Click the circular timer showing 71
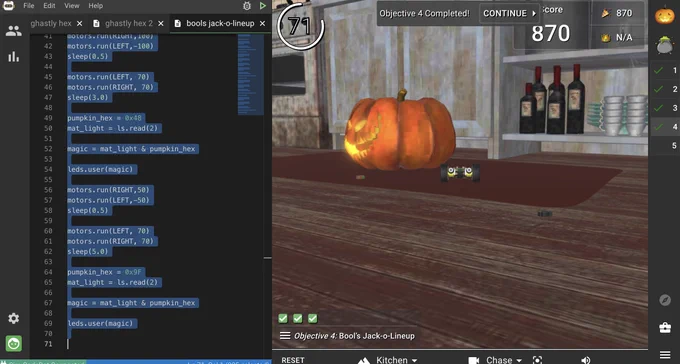Image resolution: width=680 pixels, height=364 pixels. 300,26
